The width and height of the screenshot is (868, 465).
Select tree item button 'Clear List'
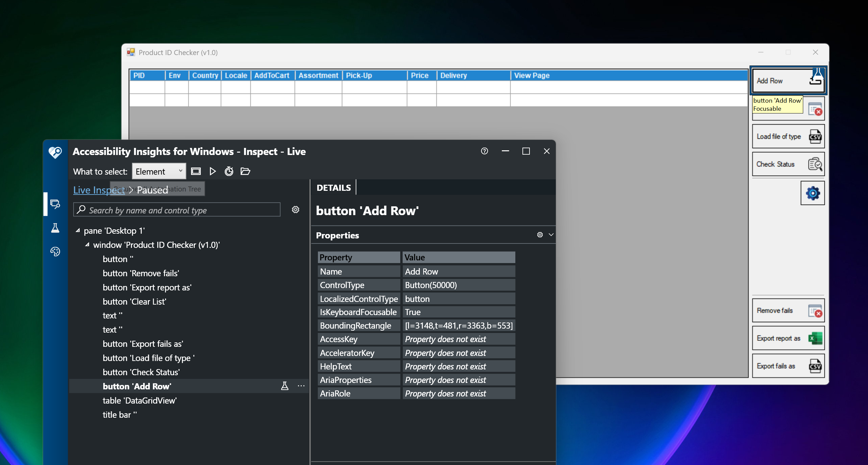[134, 302]
